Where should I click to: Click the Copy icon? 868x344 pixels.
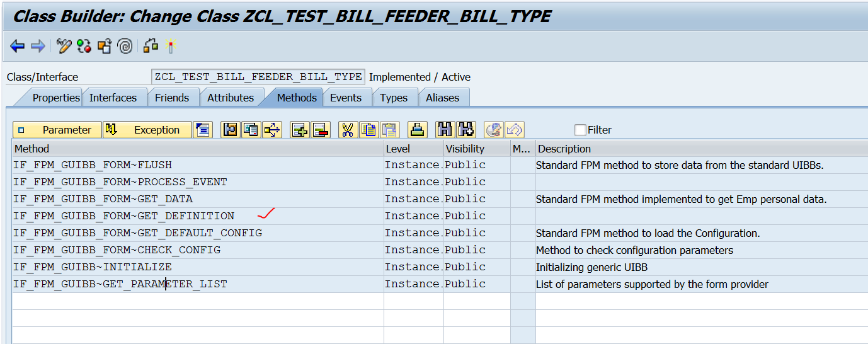[369, 130]
